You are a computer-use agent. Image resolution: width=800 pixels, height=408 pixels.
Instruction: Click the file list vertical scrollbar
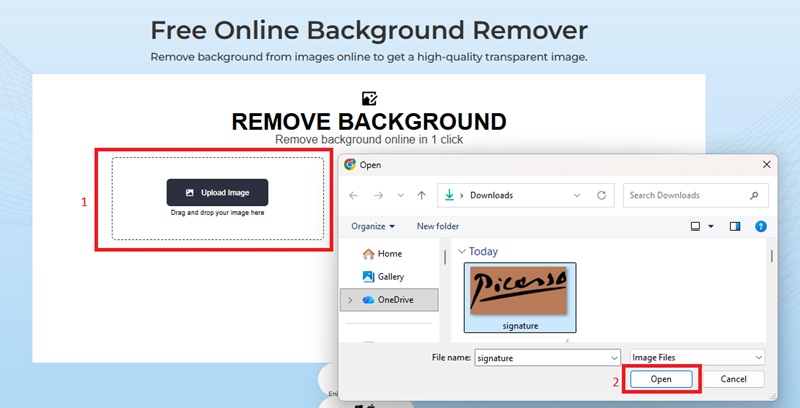[771, 256]
